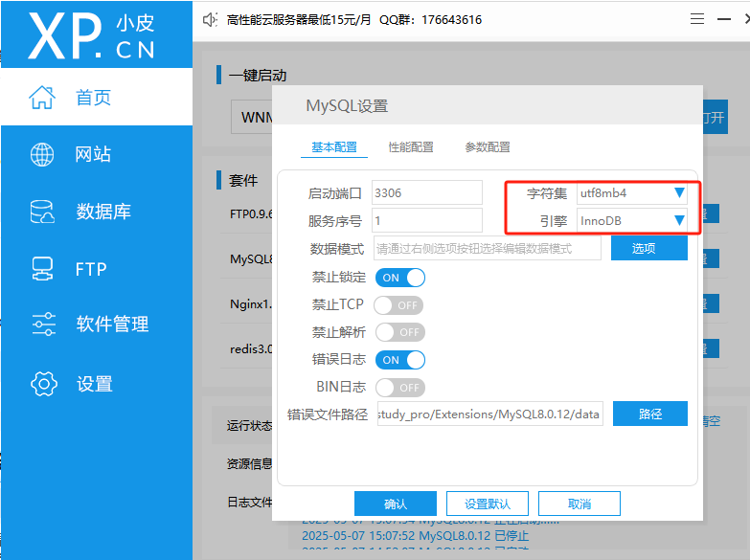Open the 引擎 InnoDB dropdown
Screen dimensions: 750x560
point(632,220)
